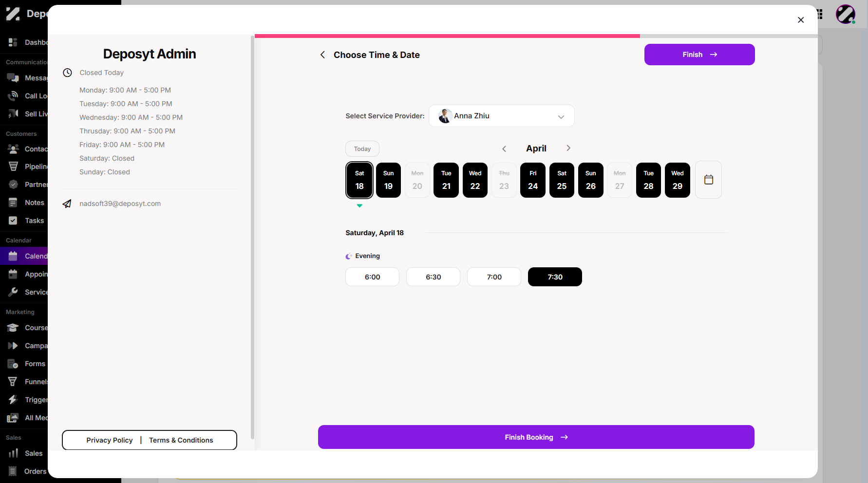Image resolution: width=868 pixels, height=483 pixels.
Task: Open Forms menu item in sidebar
Action: coord(24,364)
